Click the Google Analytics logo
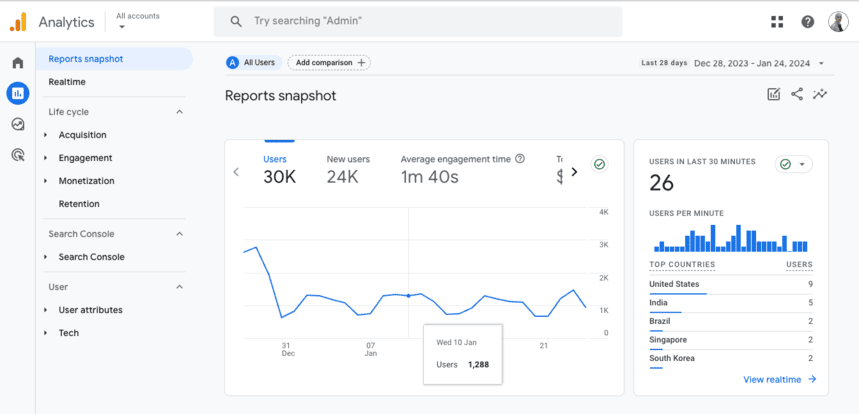The image size is (859, 414). (x=18, y=22)
